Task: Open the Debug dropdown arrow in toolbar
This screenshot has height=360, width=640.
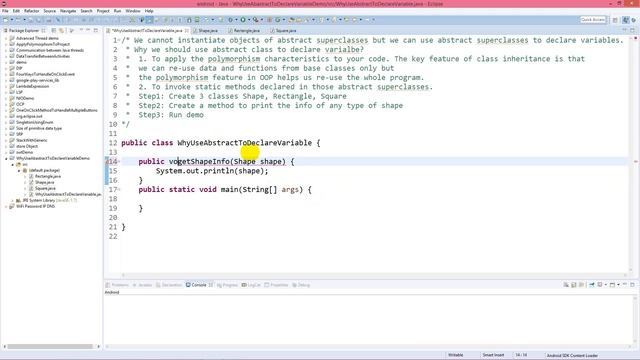Action: 236,20
